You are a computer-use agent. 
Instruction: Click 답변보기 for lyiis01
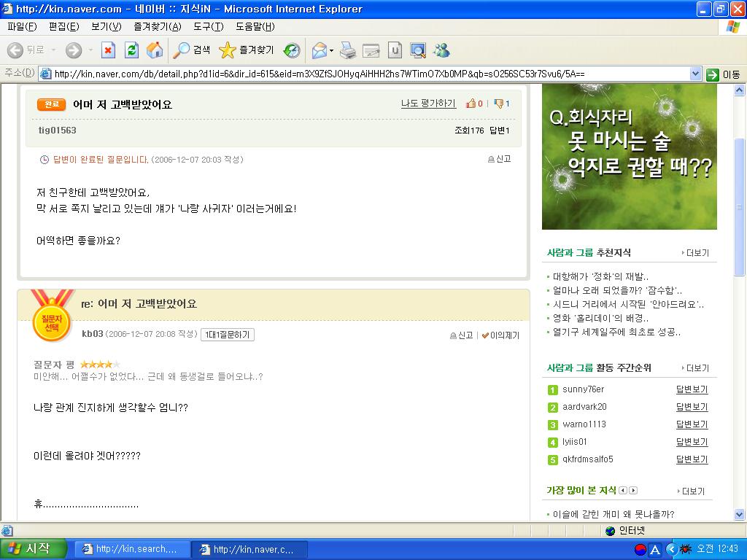(692, 442)
